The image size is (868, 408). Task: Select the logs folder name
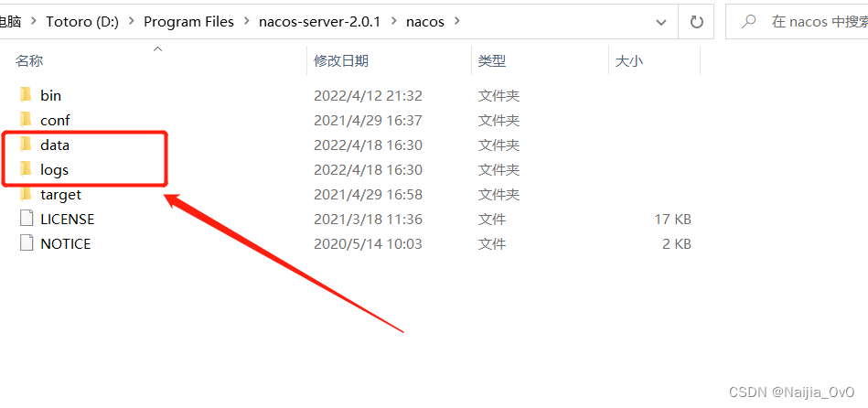(54, 170)
